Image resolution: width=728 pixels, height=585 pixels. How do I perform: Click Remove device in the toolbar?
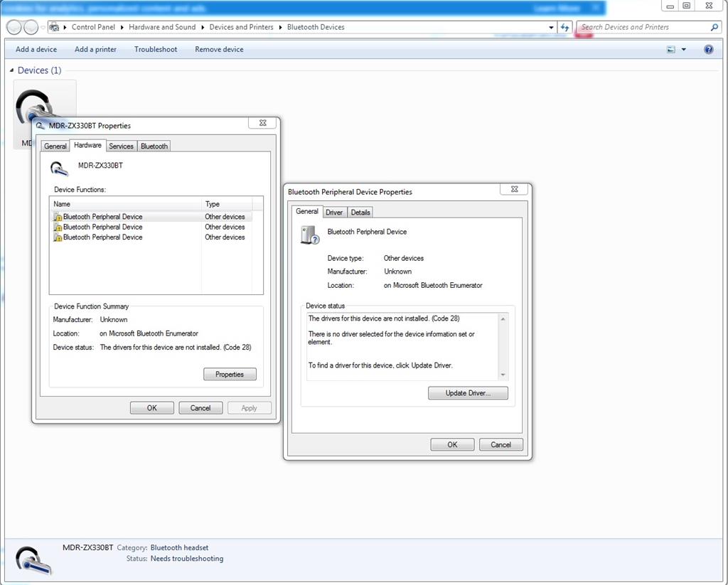219,49
